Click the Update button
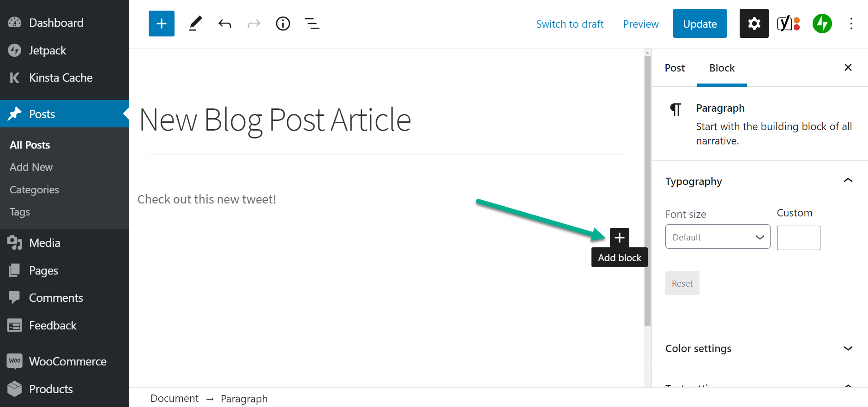This screenshot has width=868, height=407. (699, 24)
